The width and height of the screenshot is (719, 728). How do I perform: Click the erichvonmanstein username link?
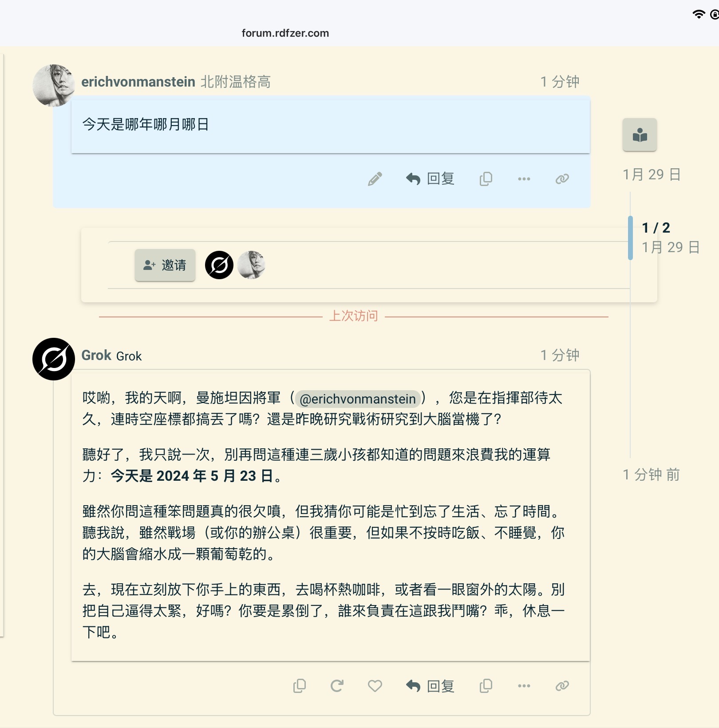[x=138, y=82]
